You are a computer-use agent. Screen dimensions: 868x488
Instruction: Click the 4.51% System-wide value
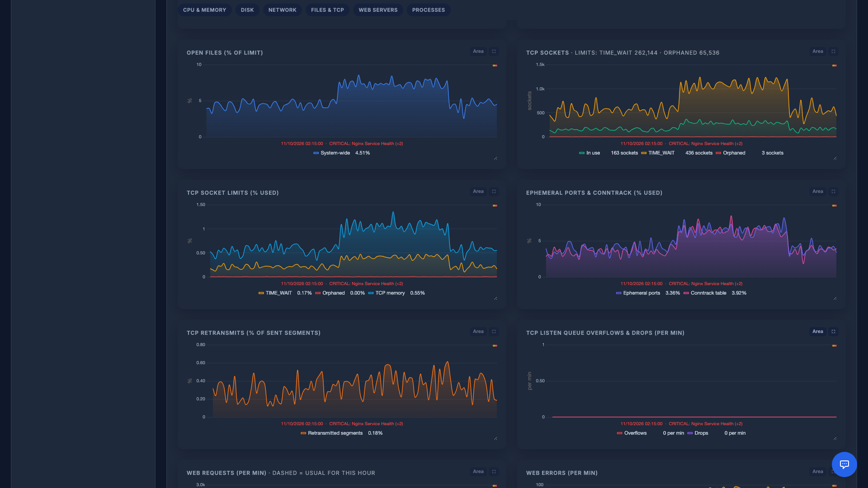[363, 153]
